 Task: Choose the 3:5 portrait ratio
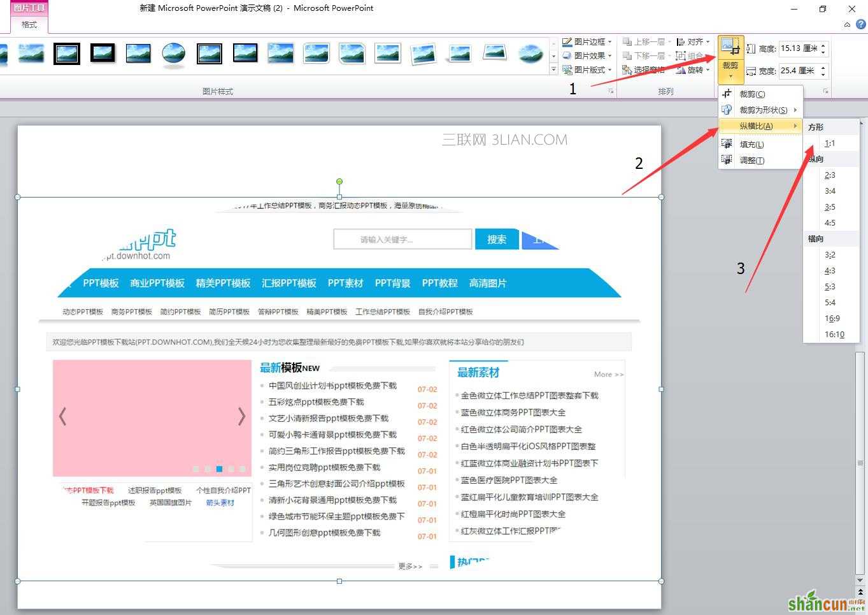coord(830,206)
